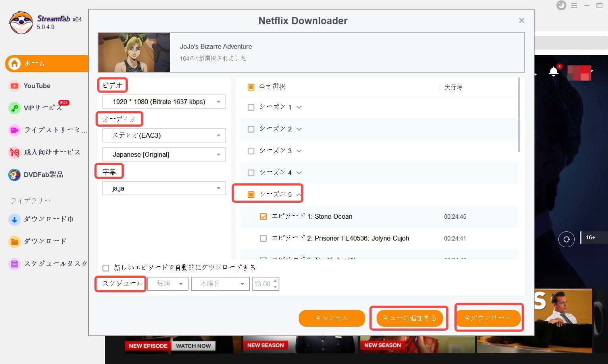Check the Season 3 checkbox

pyautogui.click(x=251, y=151)
